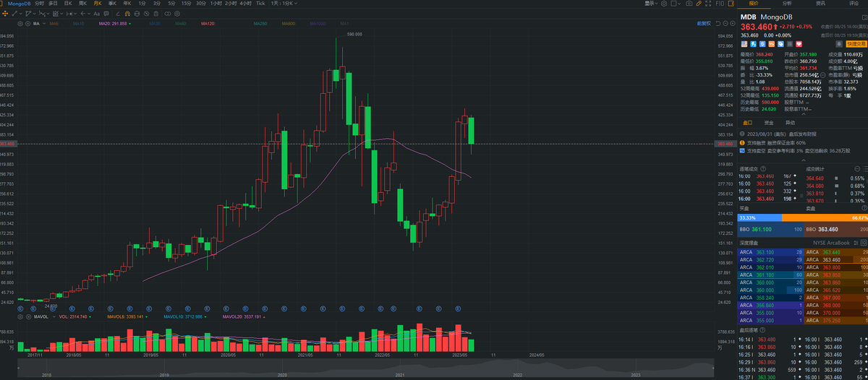868x380 pixels.
Task: Toggle the orange drawing pencil icon
Action: [698, 4]
